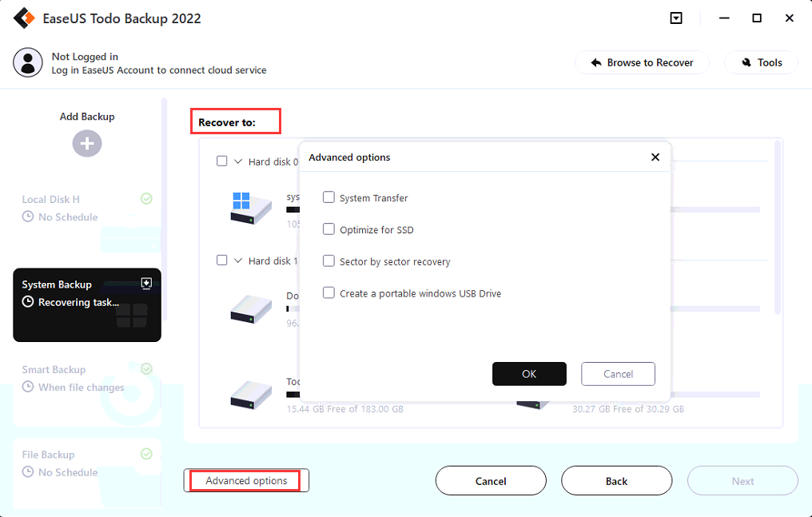The image size is (812, 517).
Task: Click the Not Logged in text
Action: [85, 57]
